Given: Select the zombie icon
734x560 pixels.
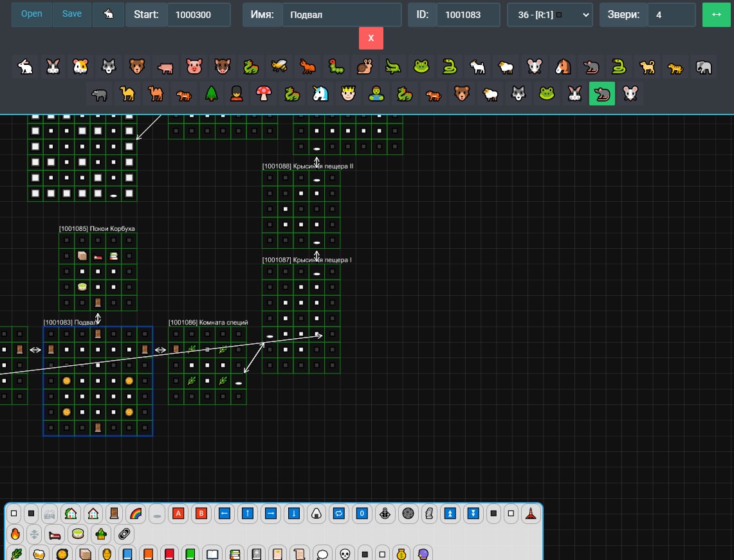Looking at the screenshot, I should tap(376, 94).
